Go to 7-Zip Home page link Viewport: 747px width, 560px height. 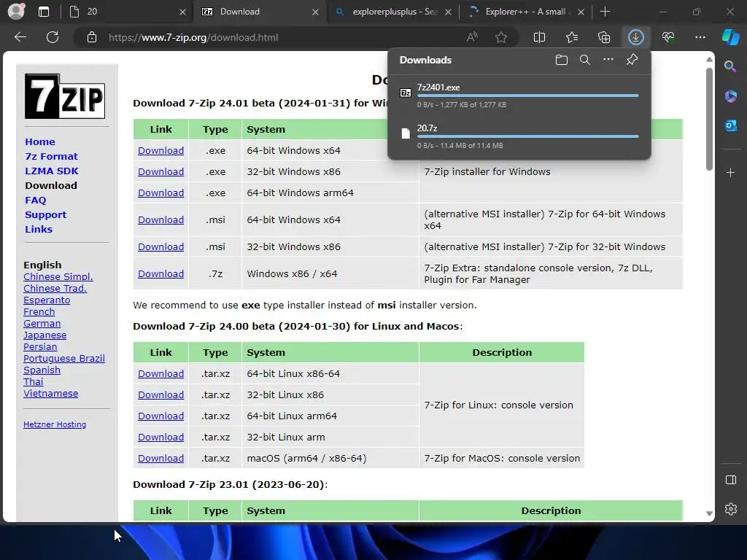(x=40, y=142)
